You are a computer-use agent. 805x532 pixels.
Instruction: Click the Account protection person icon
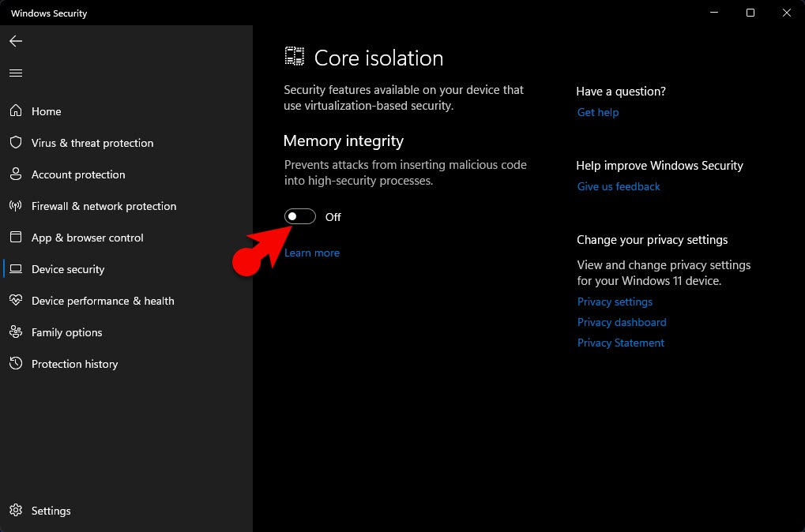[16, 174]
